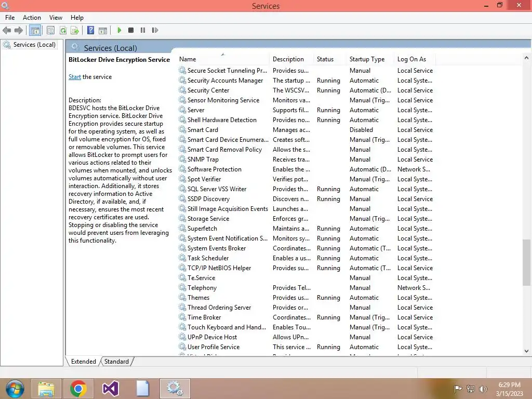532x399 pixels.
Task: Click the Back arrow toolbar icon
Action: [7, 31]
